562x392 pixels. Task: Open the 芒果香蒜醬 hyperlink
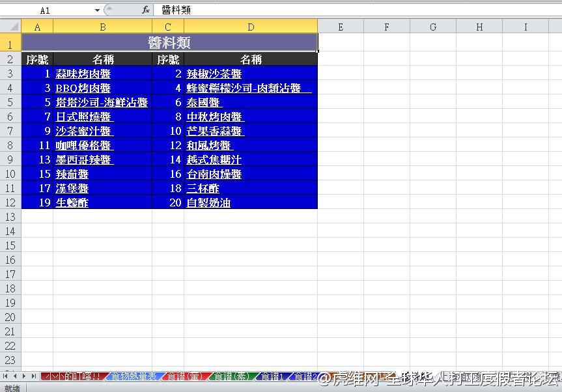(214, 131)
